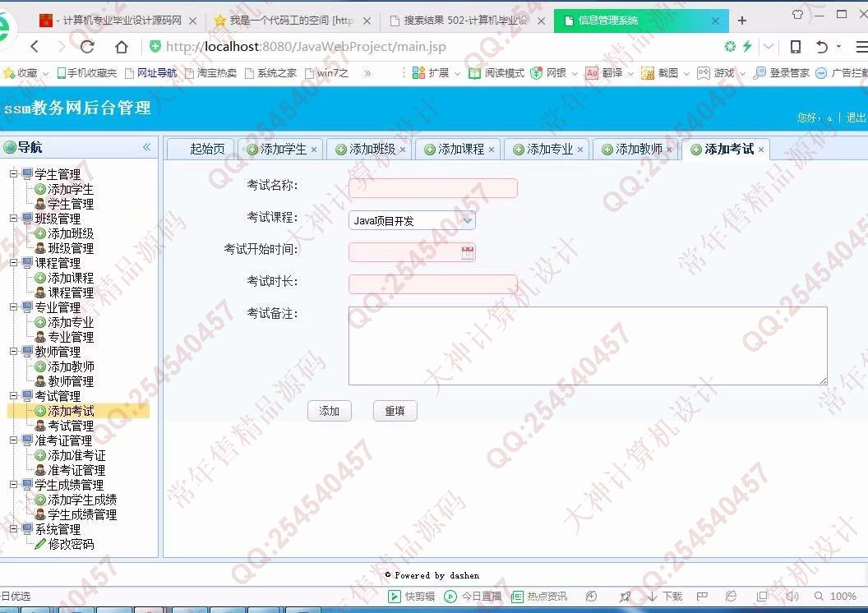
Task: Click the 修改密码 pencil icon
Action: click(x=39, y=545)
